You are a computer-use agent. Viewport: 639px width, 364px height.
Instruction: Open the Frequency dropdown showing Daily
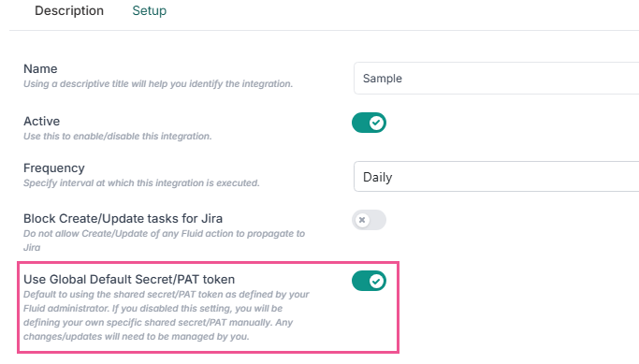coord(496,177)
